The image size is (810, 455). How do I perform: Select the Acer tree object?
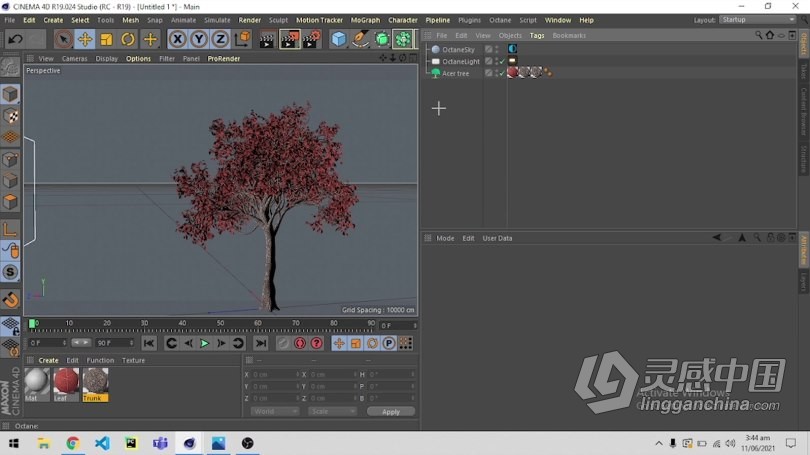point(455,73)
